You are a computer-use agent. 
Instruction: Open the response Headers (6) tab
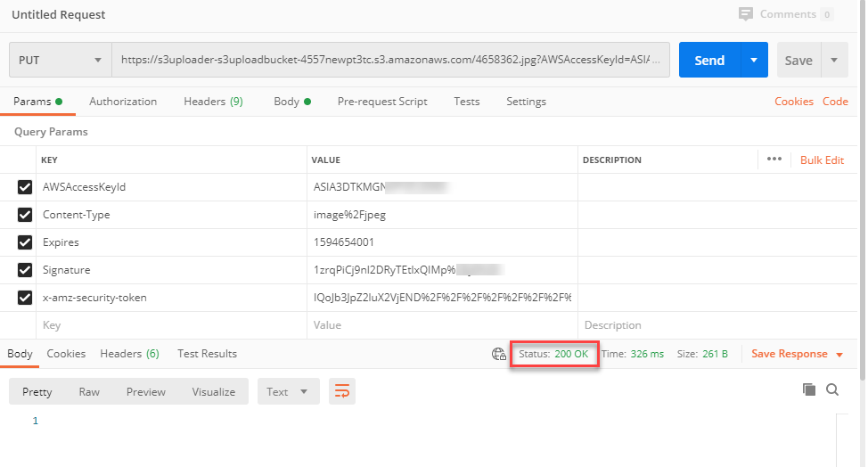(x=129, y=354)
